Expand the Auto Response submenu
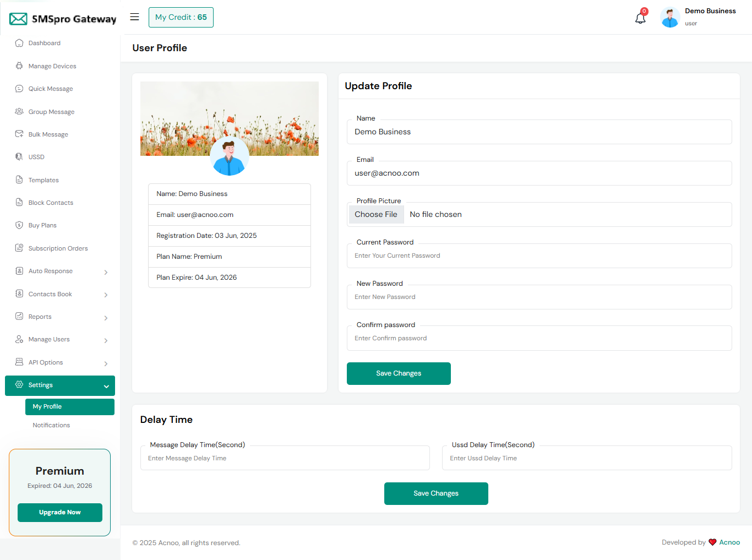752x560 pixels. pos(106,272)
